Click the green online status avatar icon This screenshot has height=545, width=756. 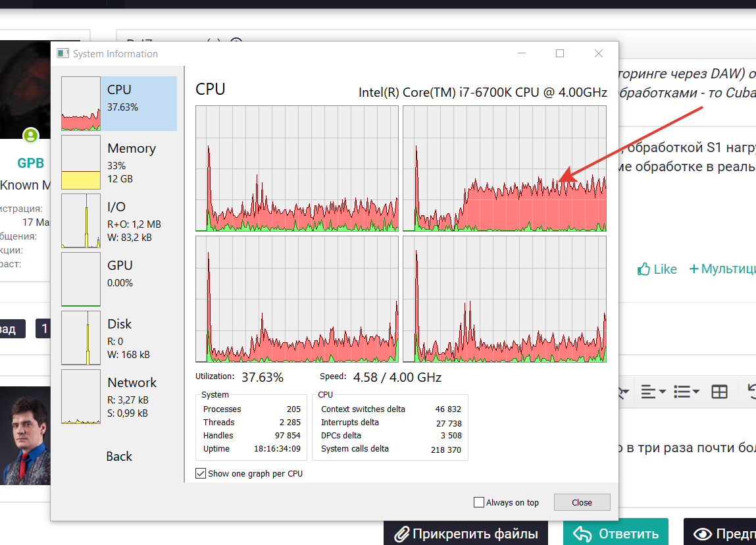tap(31, 136)
